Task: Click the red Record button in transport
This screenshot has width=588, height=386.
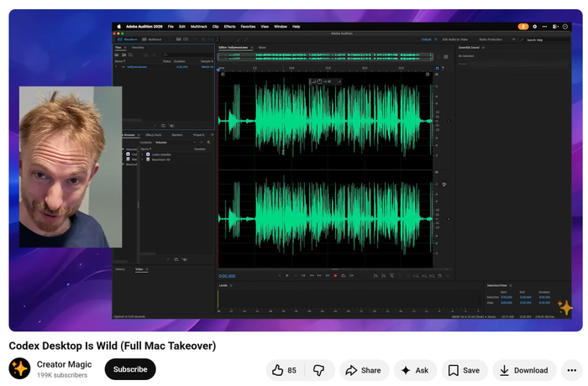Action: tap(335, 275)
